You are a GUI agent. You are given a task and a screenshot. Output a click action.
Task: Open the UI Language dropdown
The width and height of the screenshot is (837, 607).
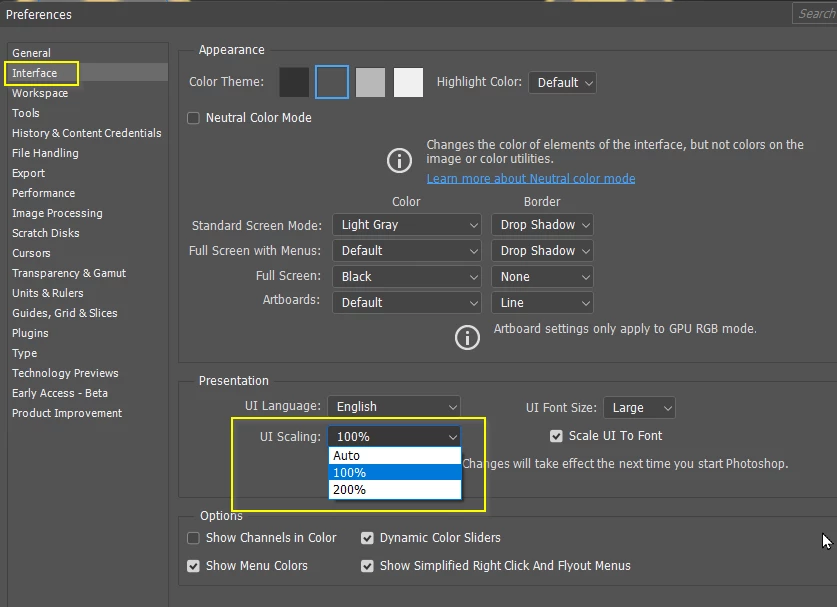tap(394, 407)
